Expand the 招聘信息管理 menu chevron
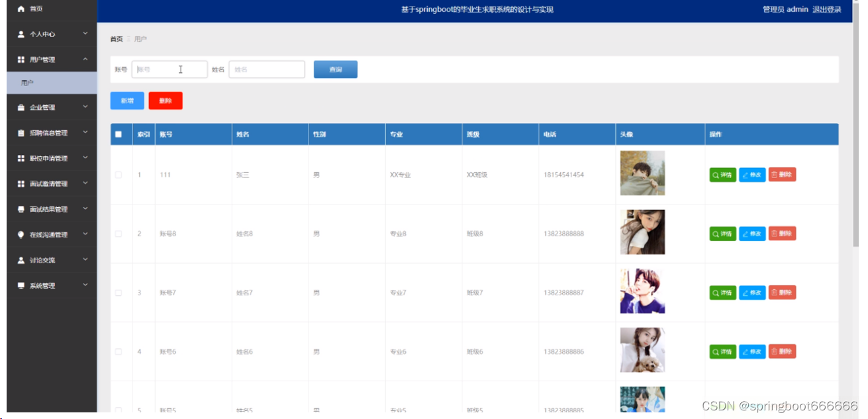The image size is (868, 419). tap(85, 132)
